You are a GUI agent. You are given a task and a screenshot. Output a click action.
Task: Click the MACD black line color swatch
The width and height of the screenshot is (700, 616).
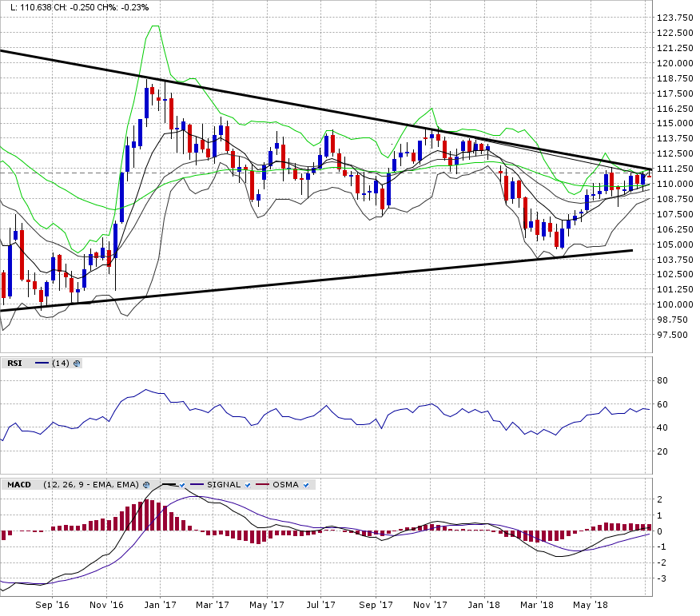[169, 485]
